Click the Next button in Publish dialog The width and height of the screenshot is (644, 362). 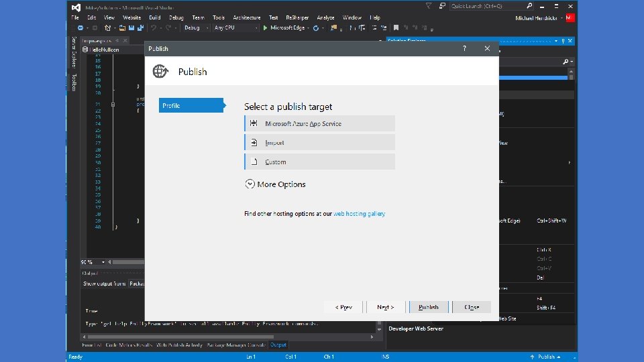[385, 307]
